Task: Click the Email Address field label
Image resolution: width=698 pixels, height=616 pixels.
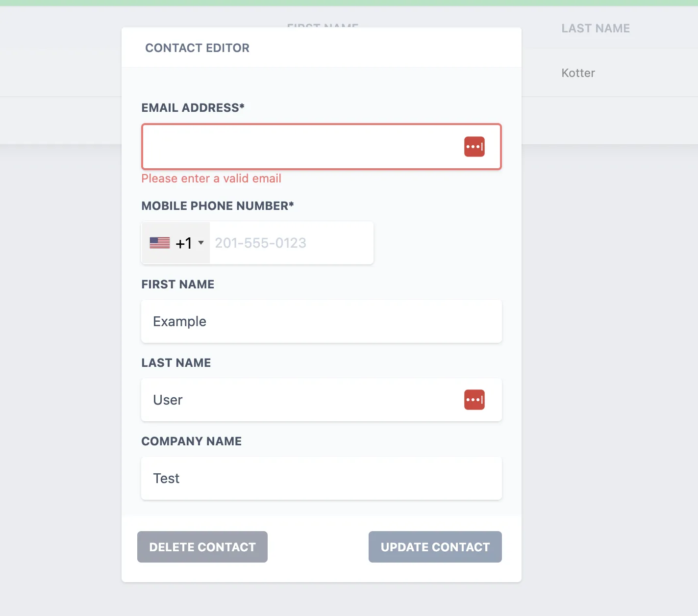Action: (x=193, y=108)
